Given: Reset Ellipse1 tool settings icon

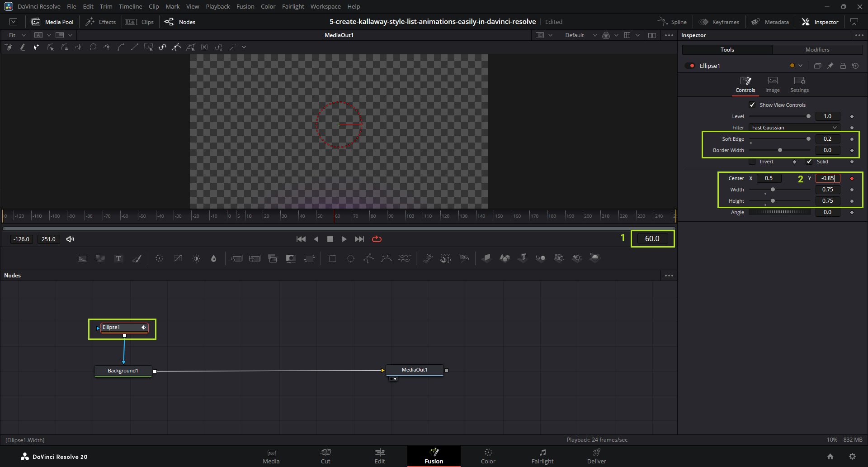Looking at the screenshot, I should tap(855, 66).
